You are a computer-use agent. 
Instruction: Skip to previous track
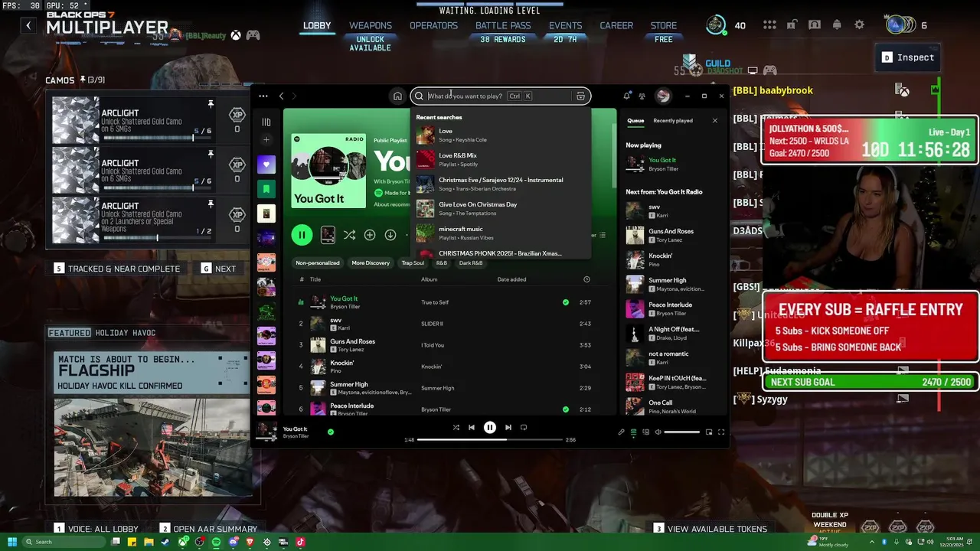pos(472,428)
